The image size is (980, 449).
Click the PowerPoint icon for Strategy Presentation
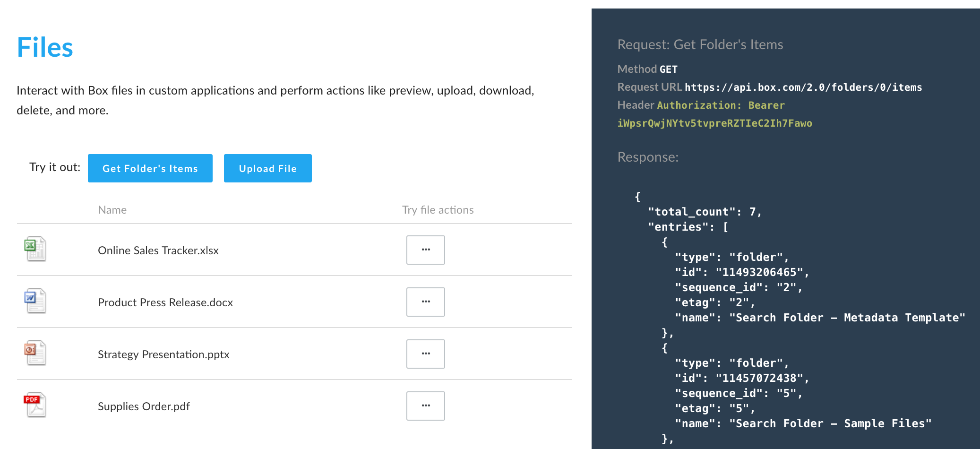(x=35, y=353)
